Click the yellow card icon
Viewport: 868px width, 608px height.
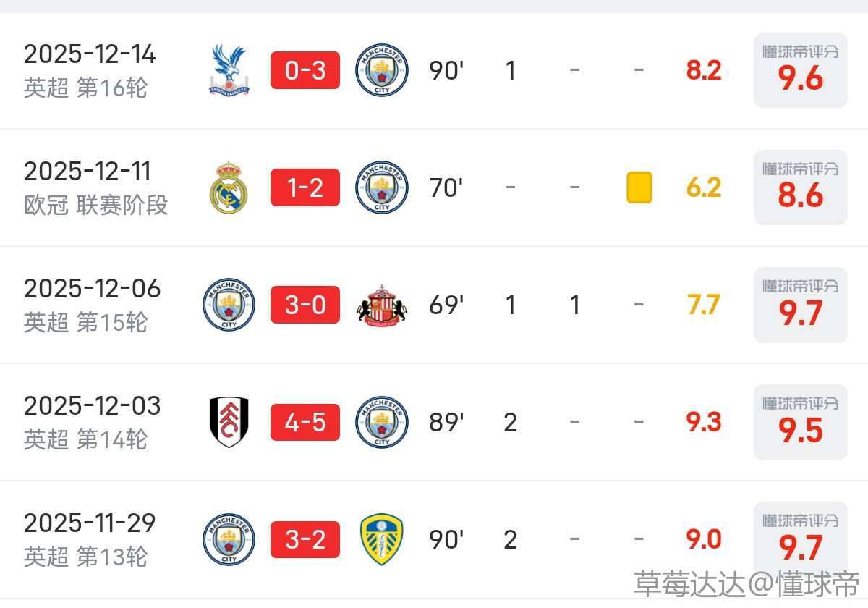pyautogui.click(x=639, y=187)
